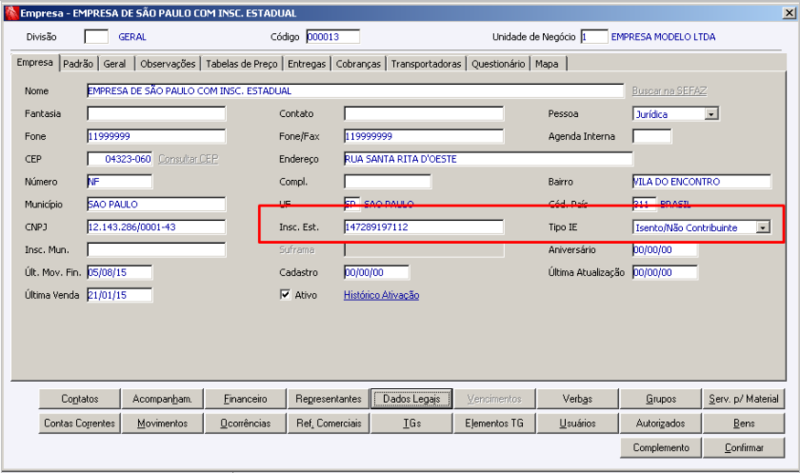Click the Acompanham. button
The height and width of the screenshot is (473, 800).
[162, 399]
